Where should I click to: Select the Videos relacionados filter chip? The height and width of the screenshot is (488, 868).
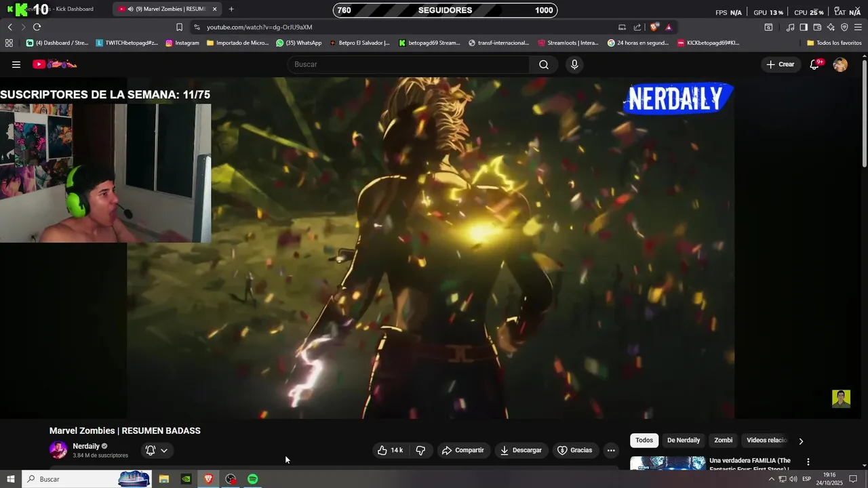[x=766, y=441]
